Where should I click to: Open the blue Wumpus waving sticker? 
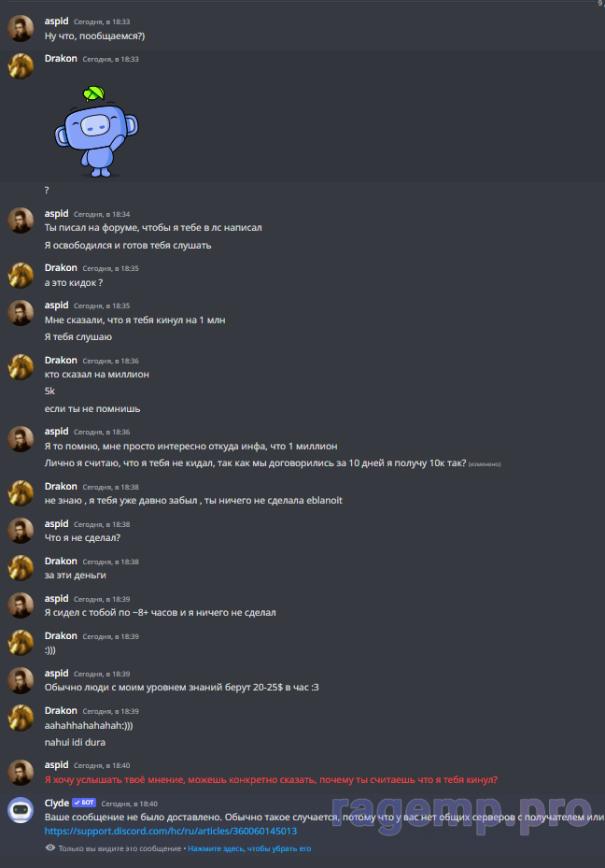(x=96, y=132)
